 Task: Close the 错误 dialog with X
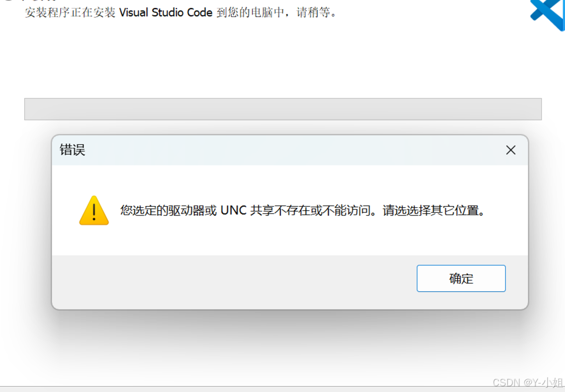[511, 150]
